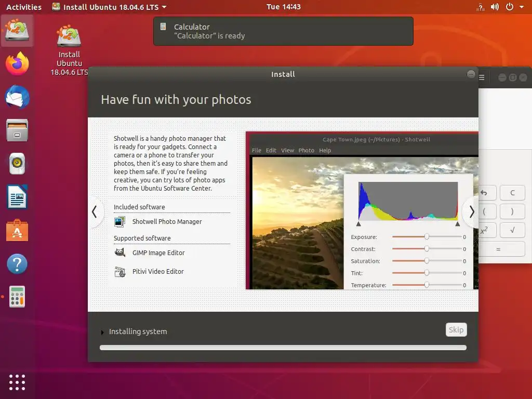Screen dimensions: 532x399
Task: Click 'Supported software' heading
Action: click(x=142, y=238)
